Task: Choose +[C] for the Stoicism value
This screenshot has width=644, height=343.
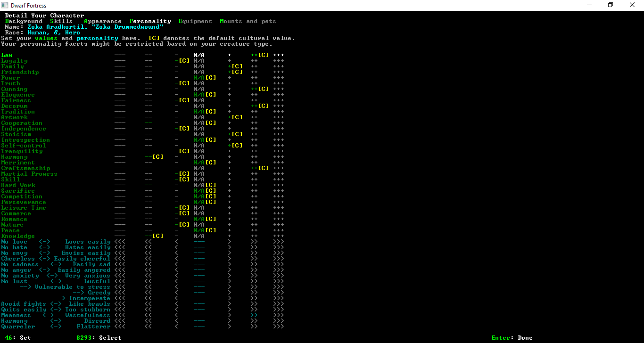Action: click(235, 134)
